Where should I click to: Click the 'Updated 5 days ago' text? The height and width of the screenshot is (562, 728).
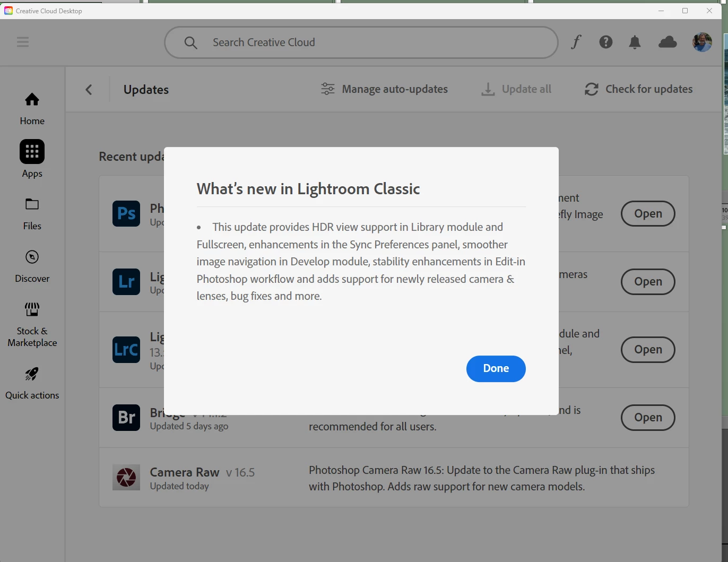(189, 426)
